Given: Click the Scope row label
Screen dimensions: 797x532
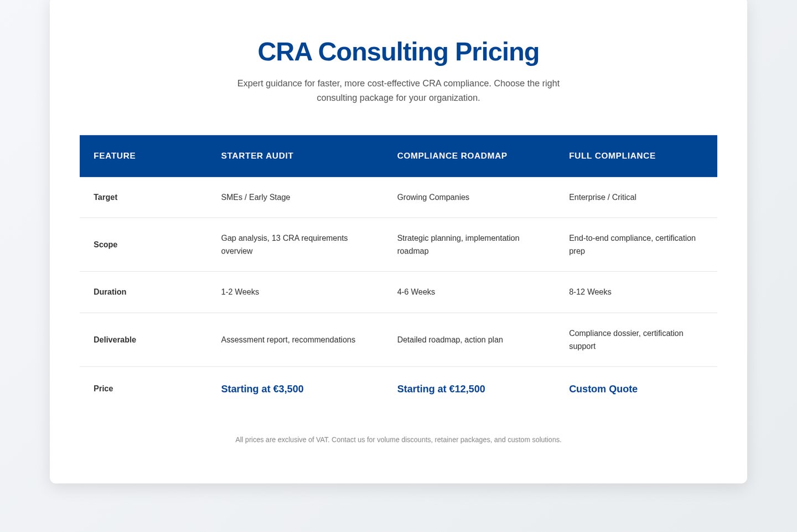Looking at the screenshot, I should [105, 245].
